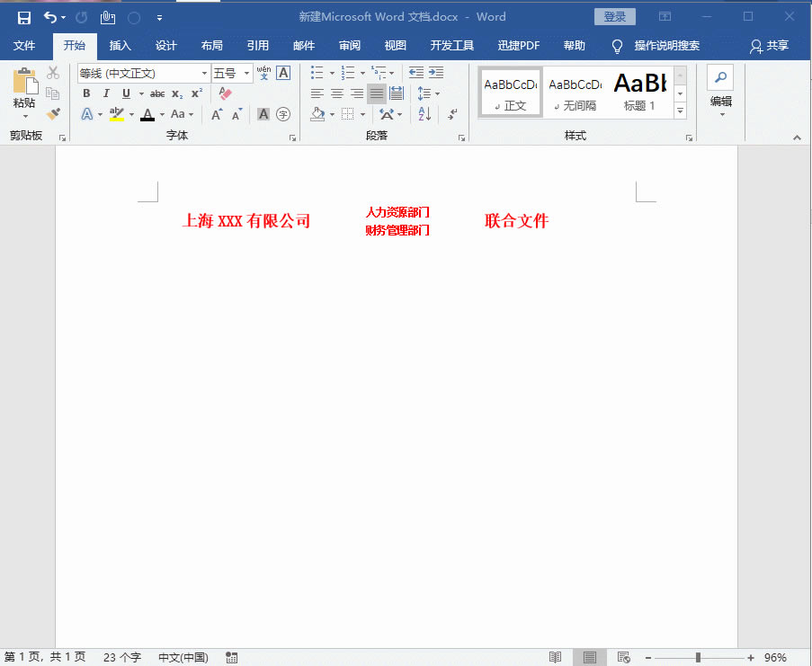Viewport: 812px width, 666px height.
Task: Click the superscript icon
Action: pos(196,93)
